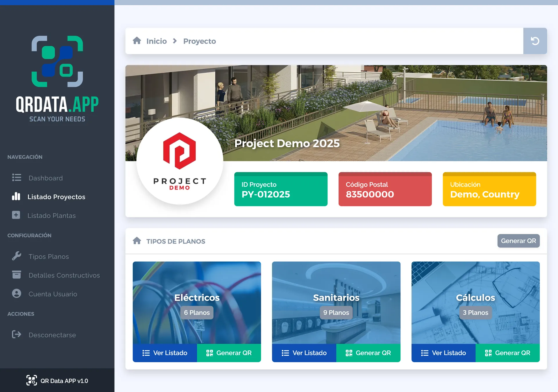
Task: Generate QR for the Sanitarios card
Action: point(368,353)
